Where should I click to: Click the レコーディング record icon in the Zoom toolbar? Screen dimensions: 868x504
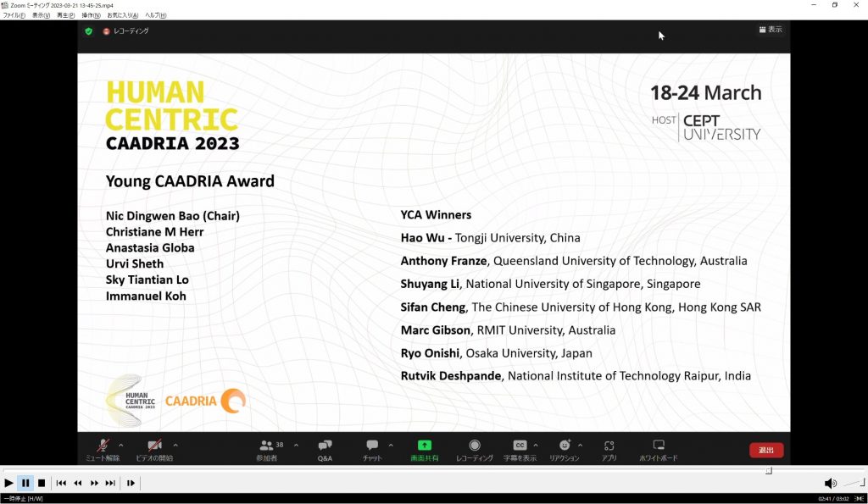coord(475,445)
